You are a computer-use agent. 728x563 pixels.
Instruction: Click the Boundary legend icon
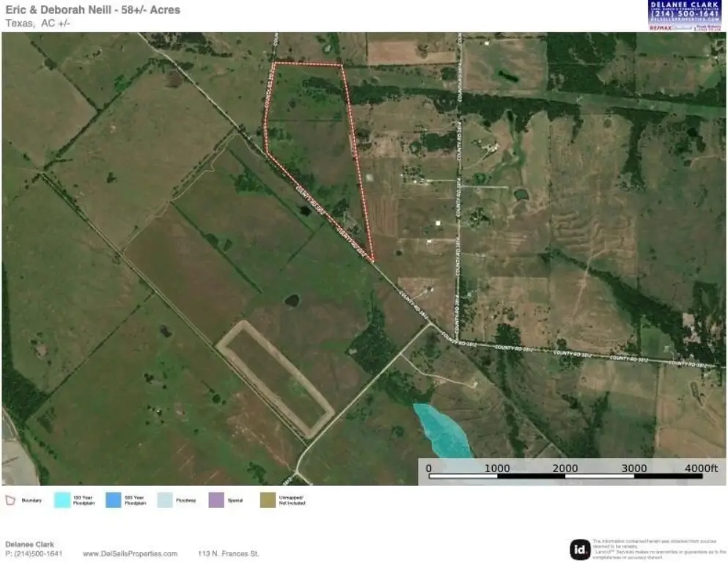click(x=10, y=500)
